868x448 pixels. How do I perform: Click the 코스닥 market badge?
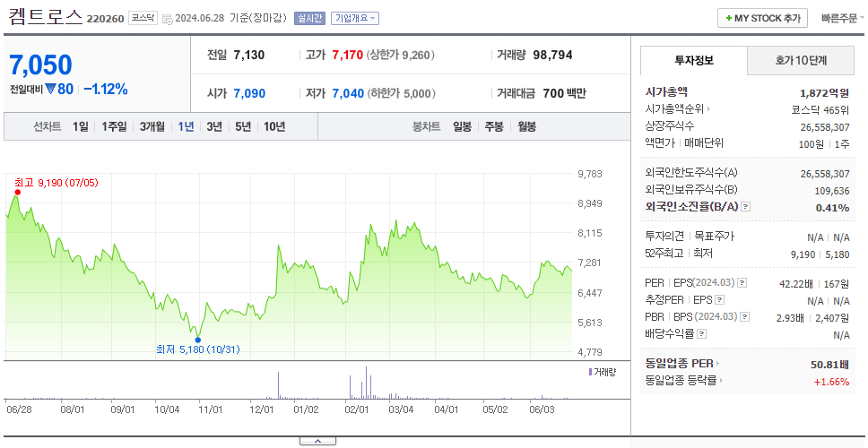(143, 18)
